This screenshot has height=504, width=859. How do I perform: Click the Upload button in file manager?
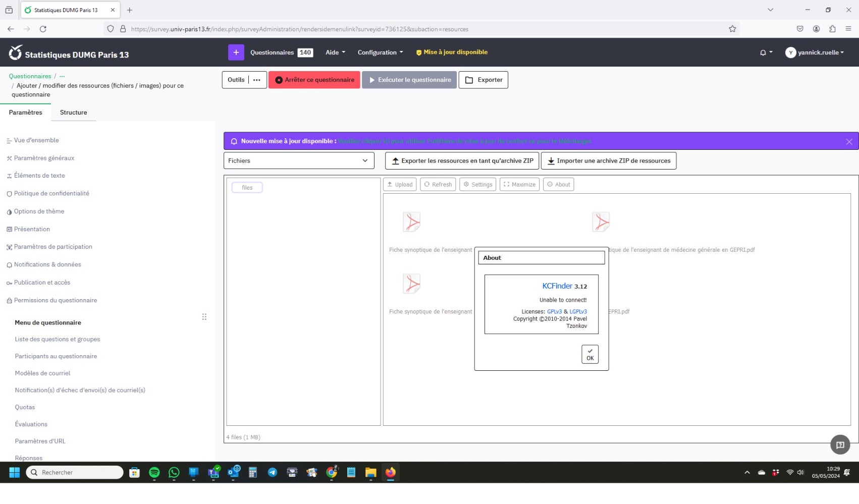(400, 185)
